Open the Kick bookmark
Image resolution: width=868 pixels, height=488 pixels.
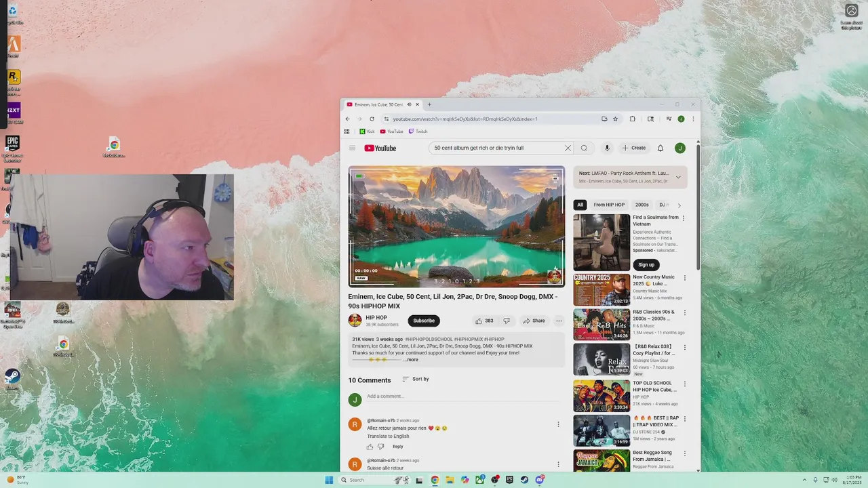(367, 131)
